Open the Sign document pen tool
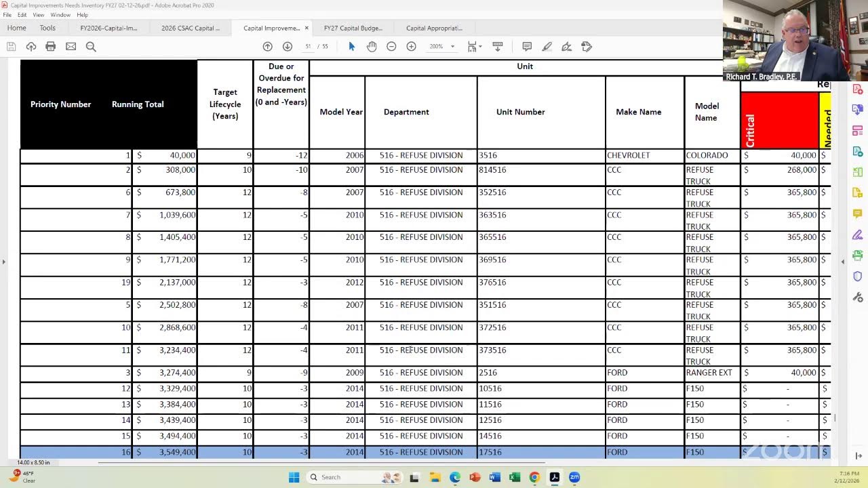868x488 pixels. click(567, 47)
